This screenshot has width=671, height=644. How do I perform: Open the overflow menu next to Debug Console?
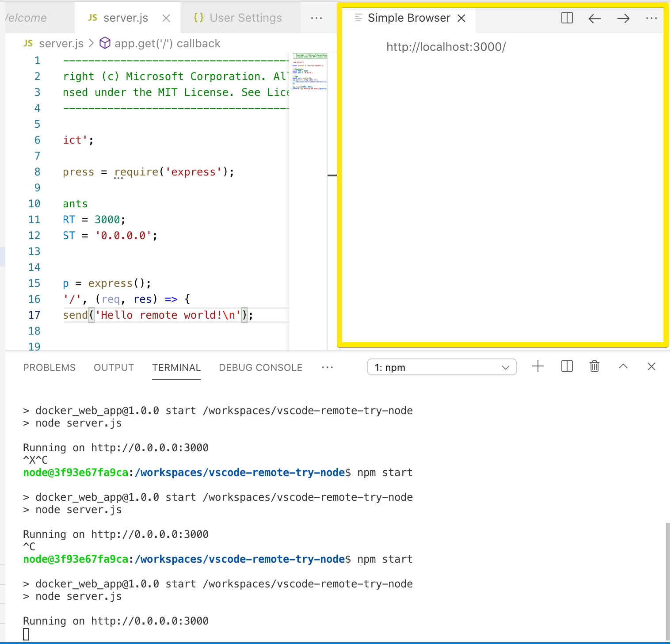tap(327, 367)
